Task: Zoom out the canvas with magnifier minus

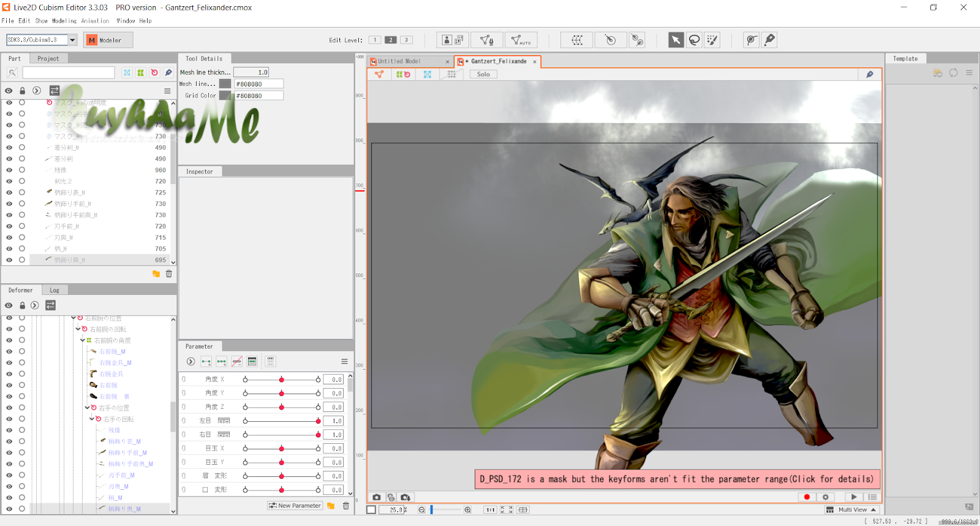Action: pyautogui.click(x=421, y=510)
